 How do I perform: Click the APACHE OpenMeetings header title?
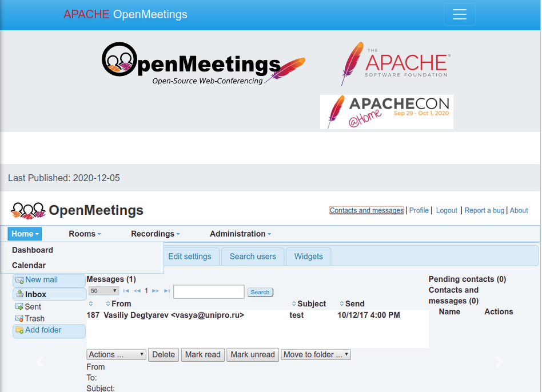tap(125, 14)
